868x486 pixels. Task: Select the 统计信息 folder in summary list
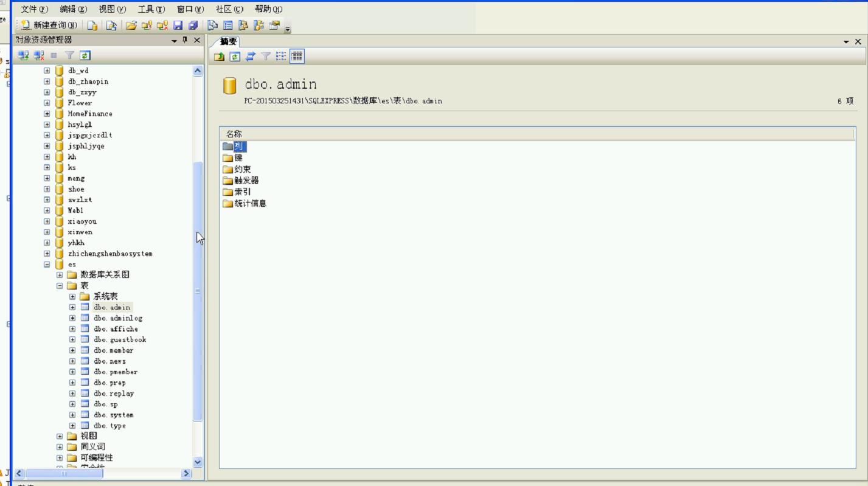[245, 203]
